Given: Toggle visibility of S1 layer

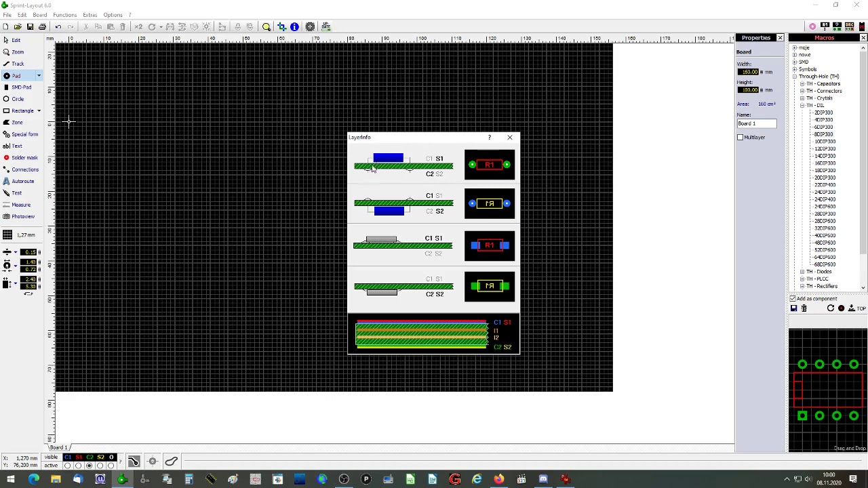Looking at the screenshot, I should coord(78,457).
